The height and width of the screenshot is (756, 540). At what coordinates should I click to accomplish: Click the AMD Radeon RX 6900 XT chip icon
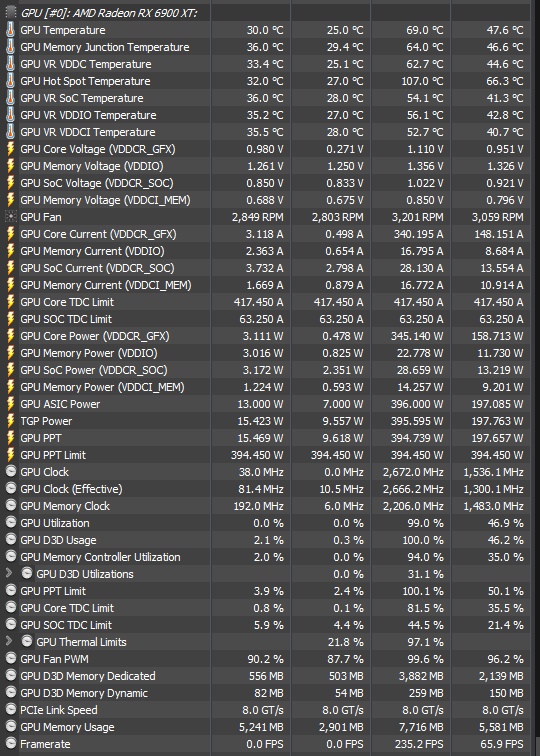[x=10, y=13]
